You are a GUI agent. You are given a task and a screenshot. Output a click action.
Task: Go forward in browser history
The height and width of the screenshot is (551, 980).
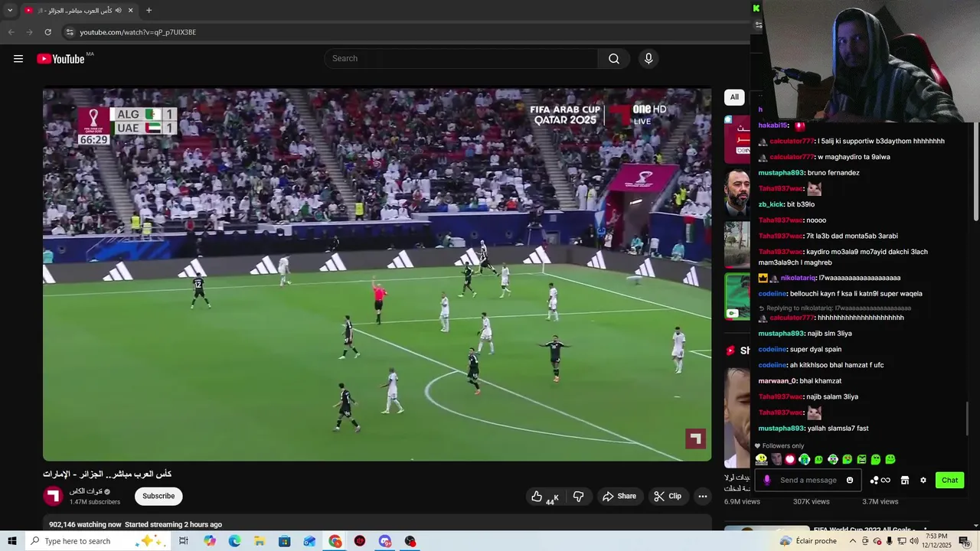pyautogui.click(x=29, y=32)
